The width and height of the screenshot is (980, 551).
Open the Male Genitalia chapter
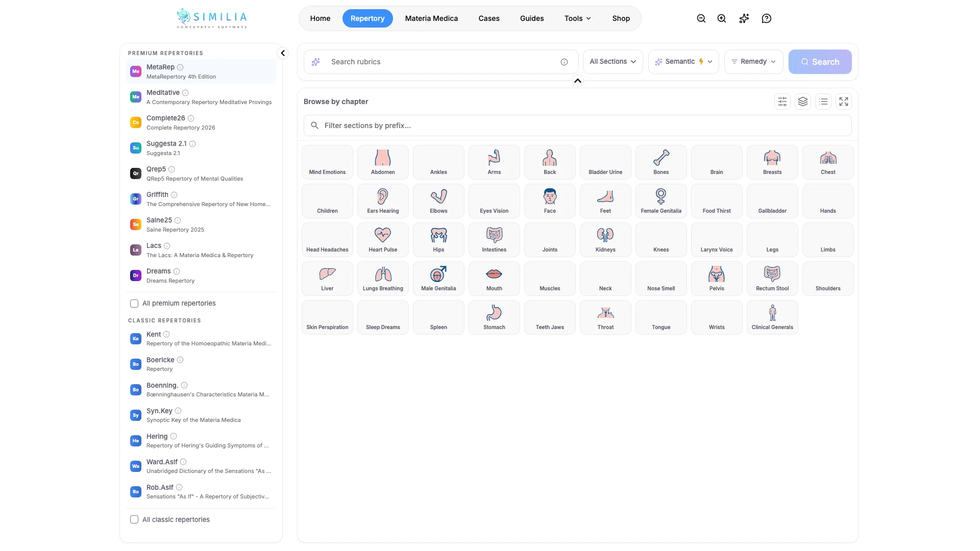(438, 279)
